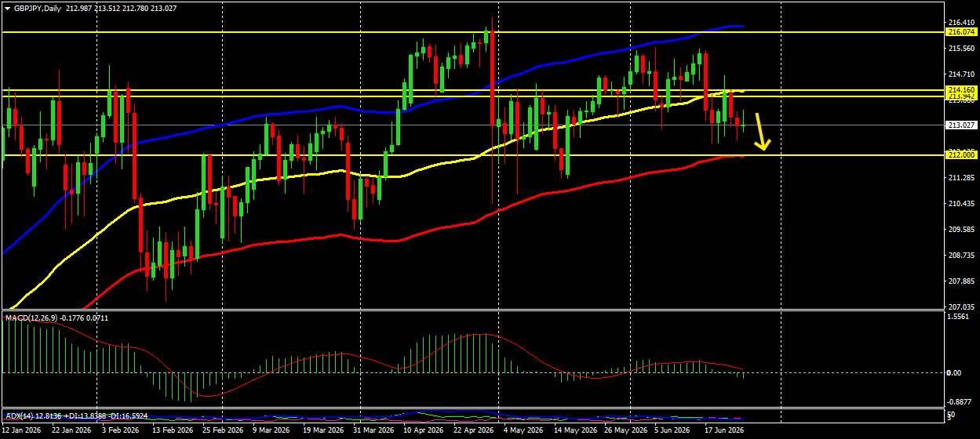Click the 207.035 price scale value

(961, 307)
